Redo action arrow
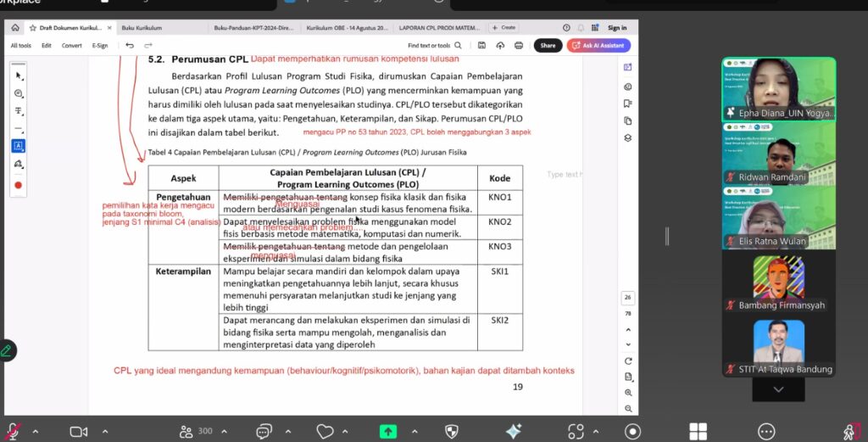 (x=147, y=46)
